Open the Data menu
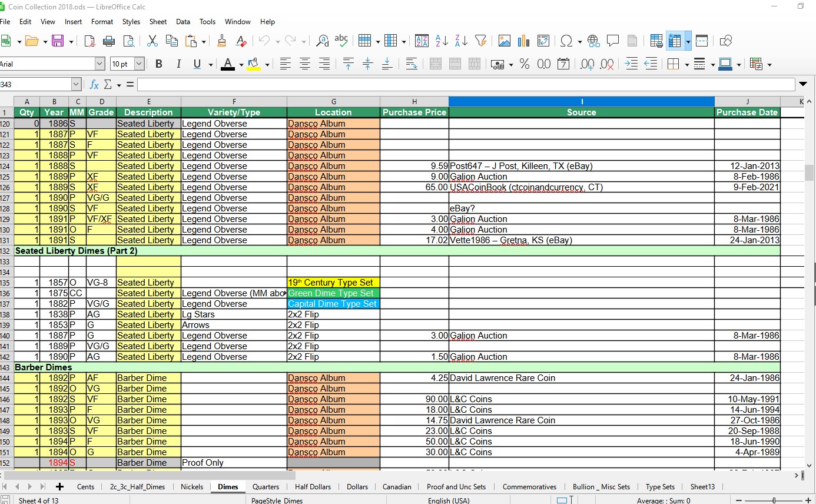 coord(183,22)
